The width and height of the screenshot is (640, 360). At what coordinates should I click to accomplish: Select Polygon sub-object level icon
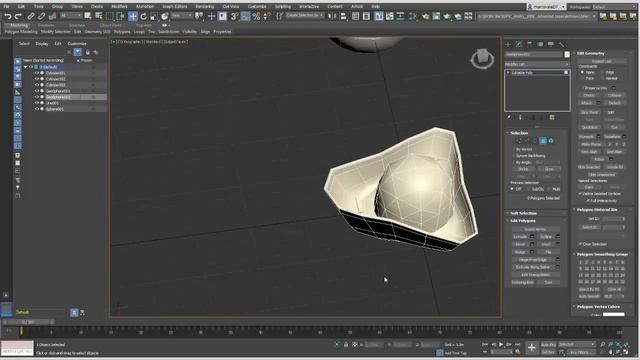point(543,141)
